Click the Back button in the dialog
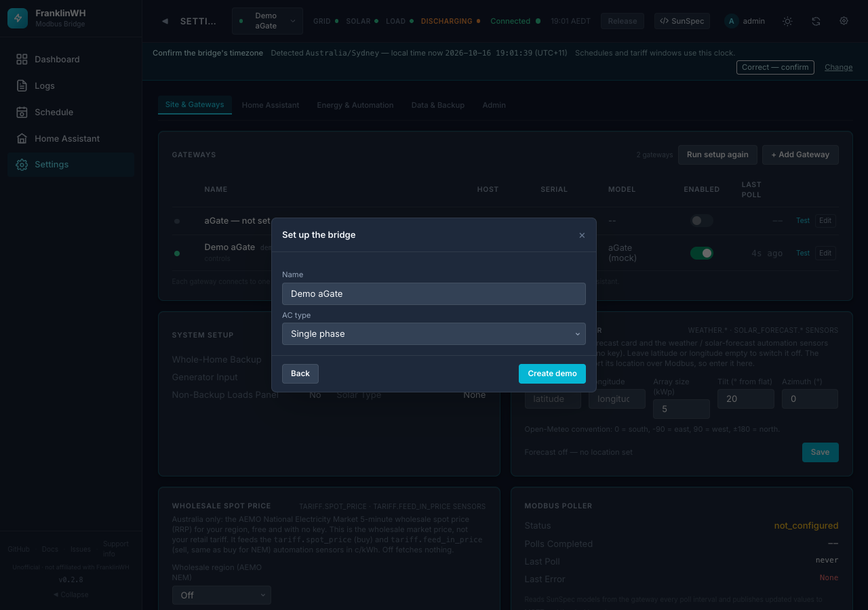Image resolution: width=868 pixels, height=610 pixels. (300, 373)
